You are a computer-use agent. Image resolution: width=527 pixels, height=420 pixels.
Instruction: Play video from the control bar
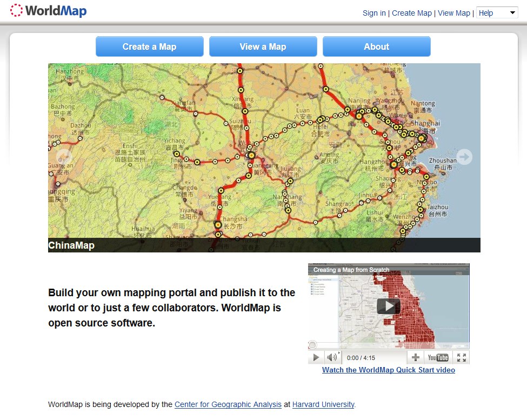[x=316, y=357]
